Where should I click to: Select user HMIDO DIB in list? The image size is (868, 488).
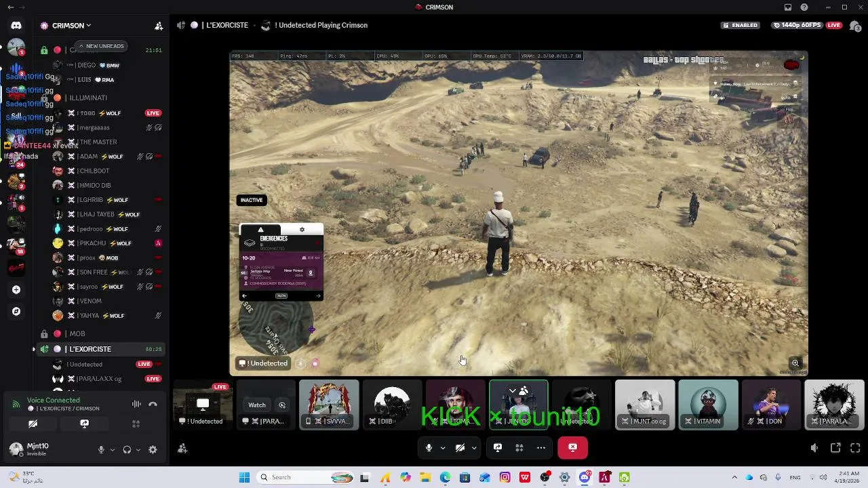tap(108, 185)
